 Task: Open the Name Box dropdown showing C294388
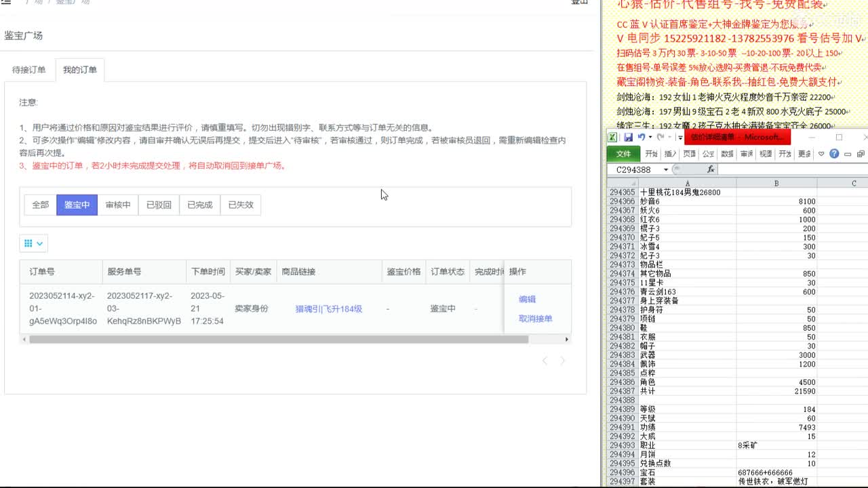pyautogui.click(x=666, y=168)
